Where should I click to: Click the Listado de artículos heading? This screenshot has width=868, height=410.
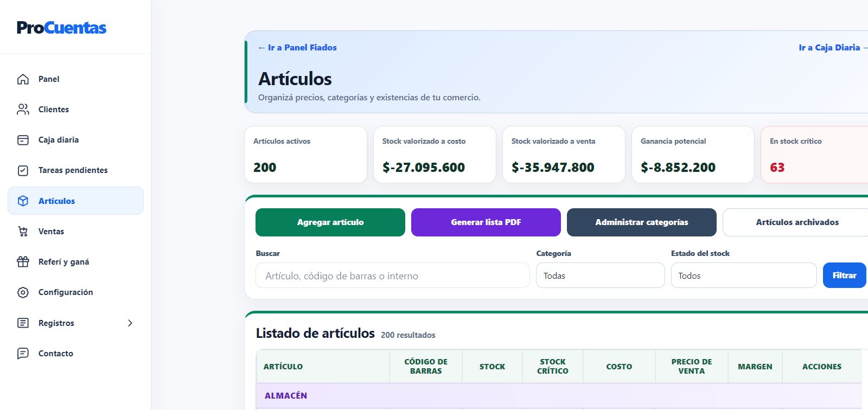coord(315,333)
